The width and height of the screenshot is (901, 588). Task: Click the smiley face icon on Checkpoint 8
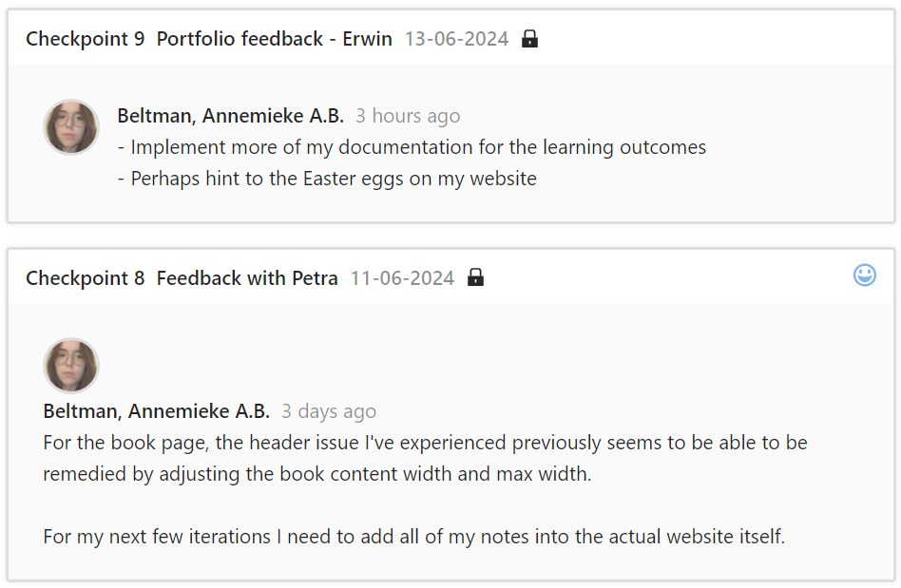865,275
